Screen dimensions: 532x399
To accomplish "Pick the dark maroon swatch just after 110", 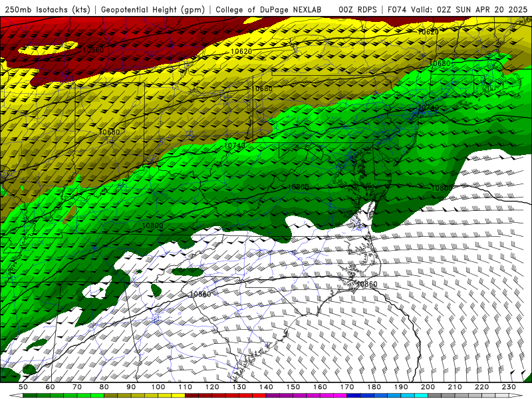I will click(192, 396).
